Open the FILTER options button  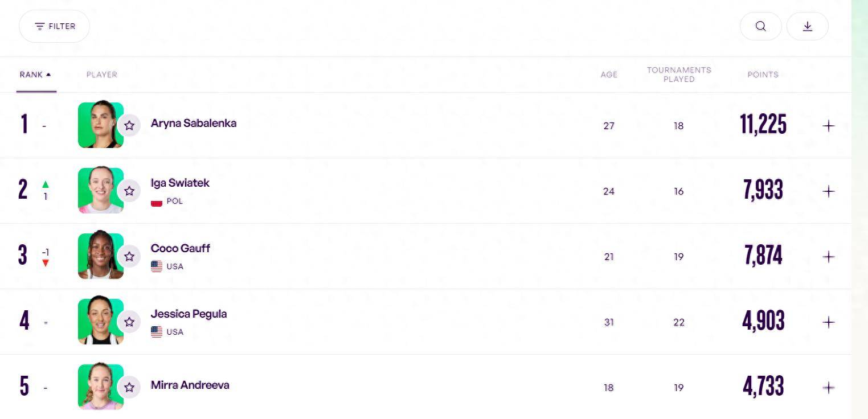pos(55,26)
